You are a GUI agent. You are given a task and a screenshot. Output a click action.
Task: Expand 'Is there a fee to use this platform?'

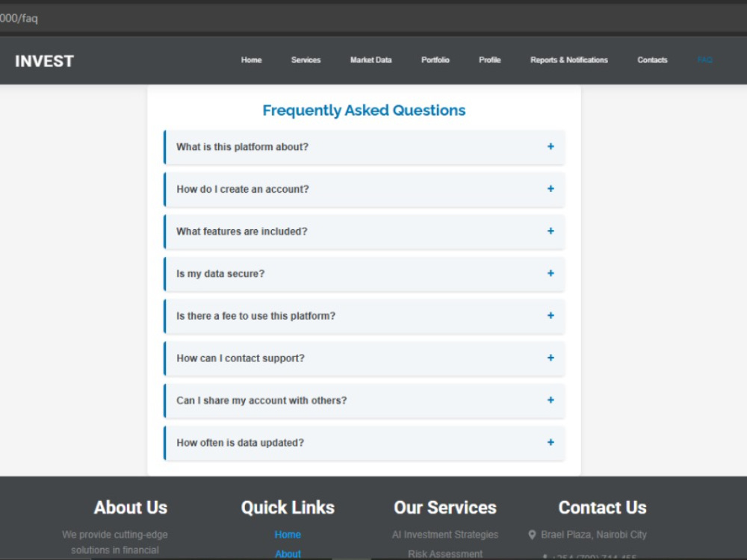click(x=365, y=316)
